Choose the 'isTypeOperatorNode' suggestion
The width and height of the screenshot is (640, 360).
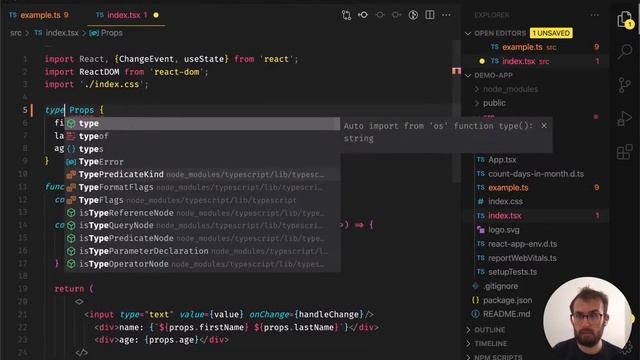202,264
